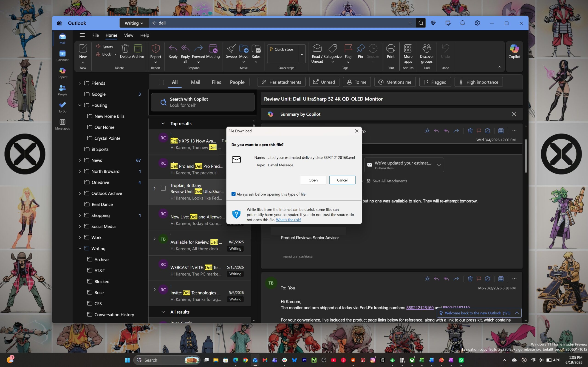
Task: Toggle the Flagged filter
Action: point(435,82)
